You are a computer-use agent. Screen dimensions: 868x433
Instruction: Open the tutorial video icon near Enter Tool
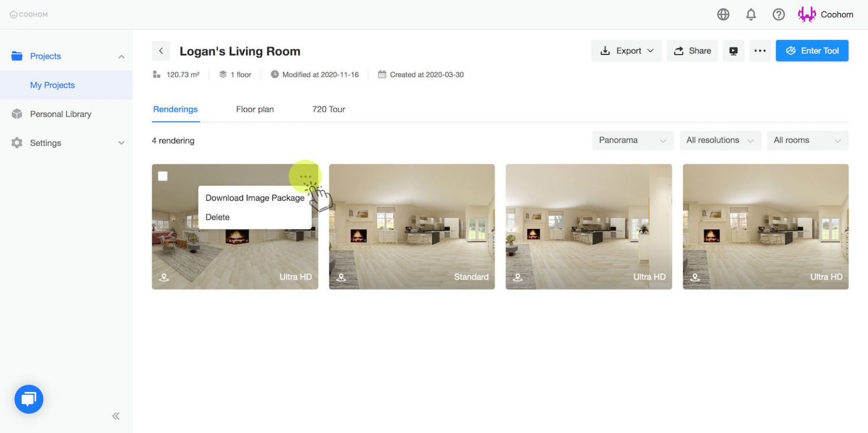pos(733,51)
